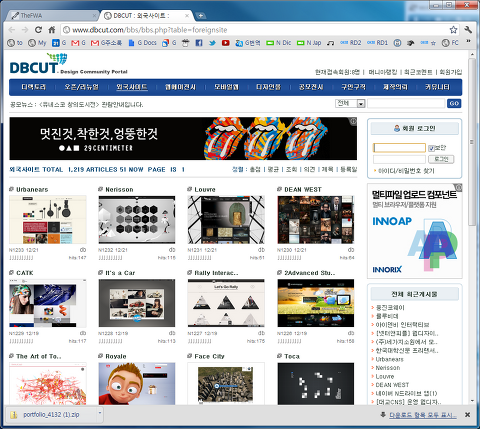Open the 2Advanced Studios thumbnail

click(x=316, y=303)
